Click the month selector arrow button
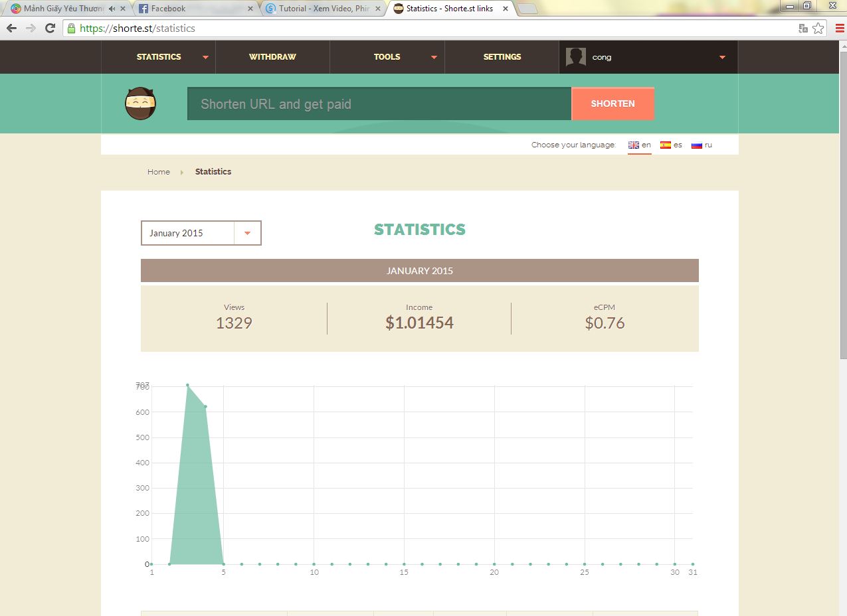 pos(248,233)
